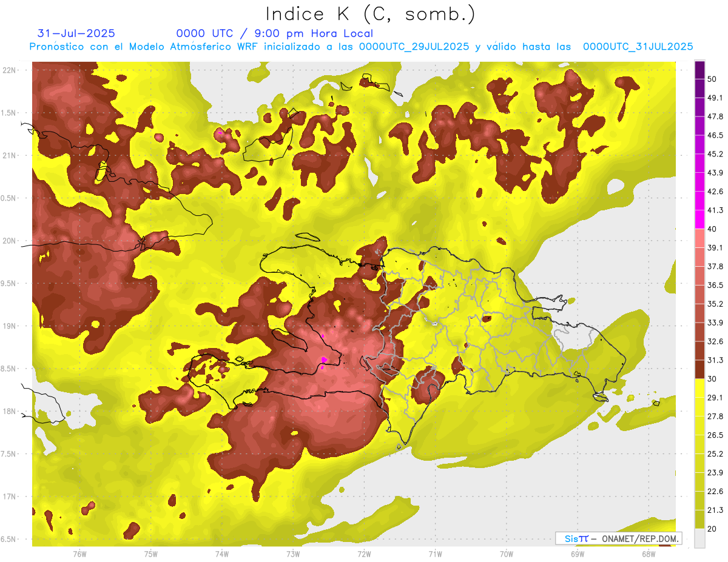Image resolution: width=728 pixels, height=562 pixels.
Task: Click the color scale value "41.3"
Action: coord(715,210)
